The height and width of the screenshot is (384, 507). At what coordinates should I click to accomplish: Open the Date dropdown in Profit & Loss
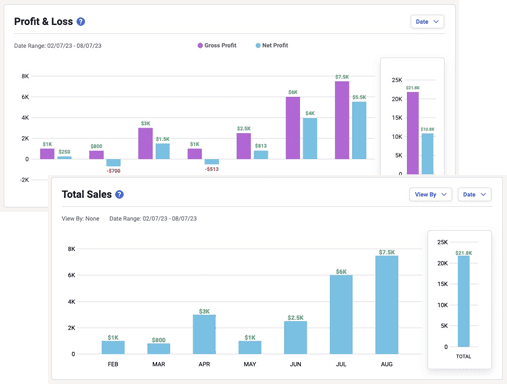tap(427, 22)
